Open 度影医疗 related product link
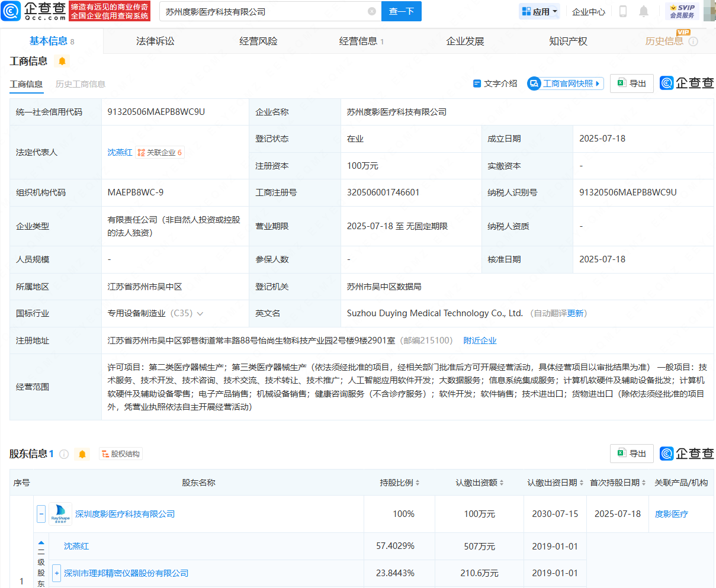The width and height of the screenshot is (716, 588). tap(672, 514)
